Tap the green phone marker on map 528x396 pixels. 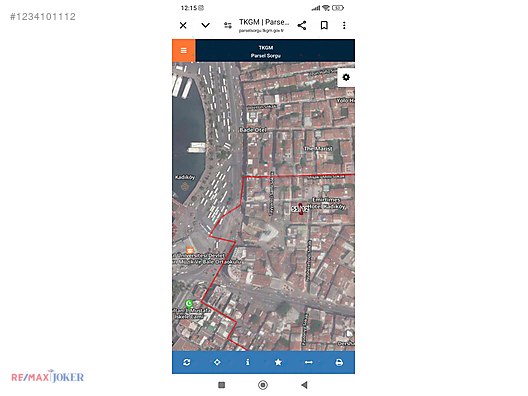tap(189, 304)
